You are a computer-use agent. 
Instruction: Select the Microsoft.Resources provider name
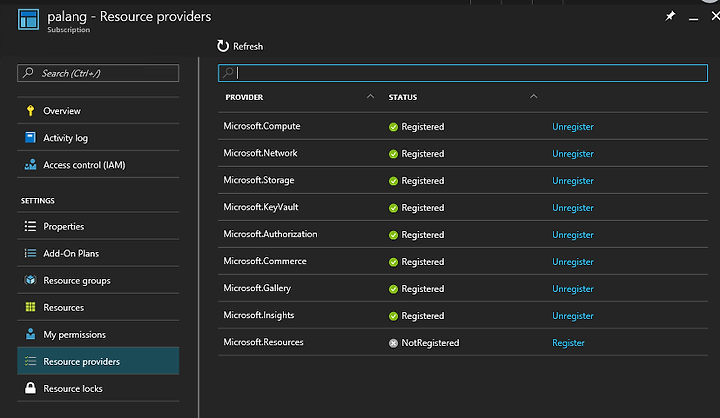[263, 342]
